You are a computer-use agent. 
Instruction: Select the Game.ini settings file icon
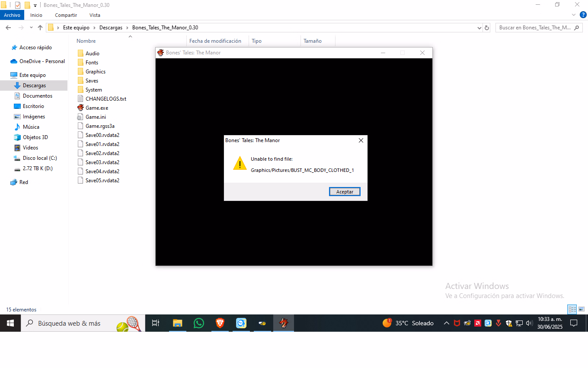[80, 117]
